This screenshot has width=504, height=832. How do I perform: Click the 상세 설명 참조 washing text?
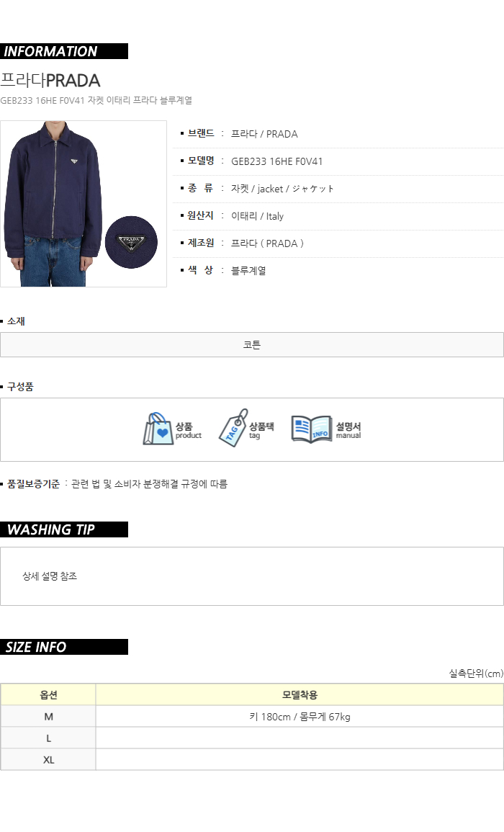pyautogui.click(x=50, y=576)
